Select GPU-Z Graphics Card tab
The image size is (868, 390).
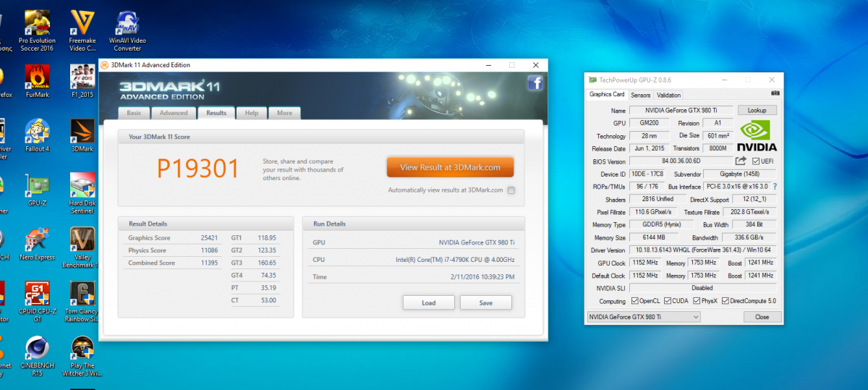(607, 95)
